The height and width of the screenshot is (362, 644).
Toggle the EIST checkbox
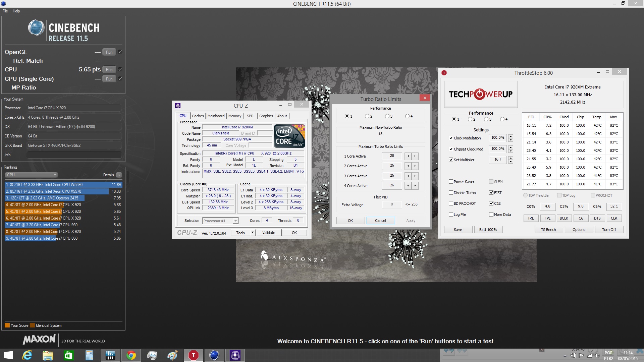491,193
